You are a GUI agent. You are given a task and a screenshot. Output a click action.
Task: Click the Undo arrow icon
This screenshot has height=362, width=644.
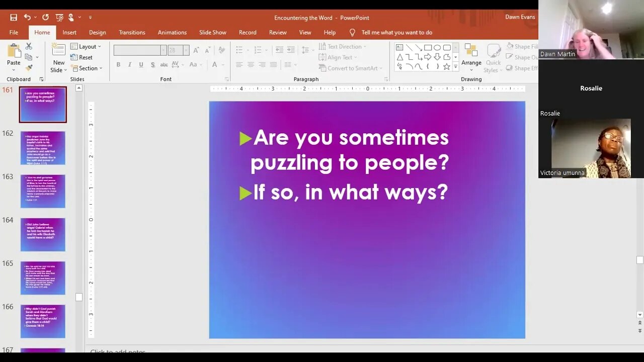click(27, 18)
